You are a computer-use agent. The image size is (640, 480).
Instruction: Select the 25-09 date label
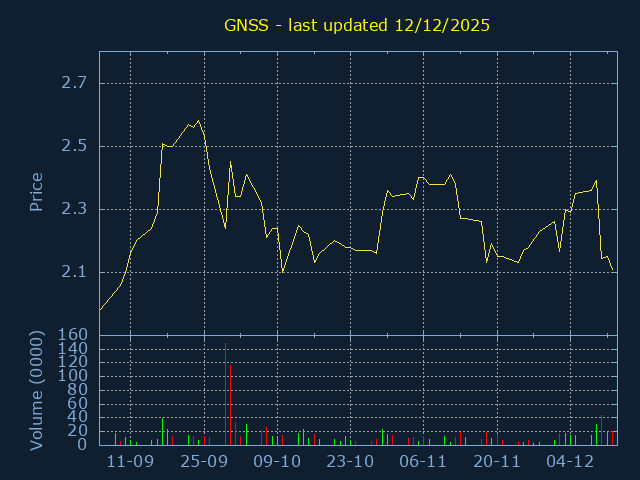(204, 462)
